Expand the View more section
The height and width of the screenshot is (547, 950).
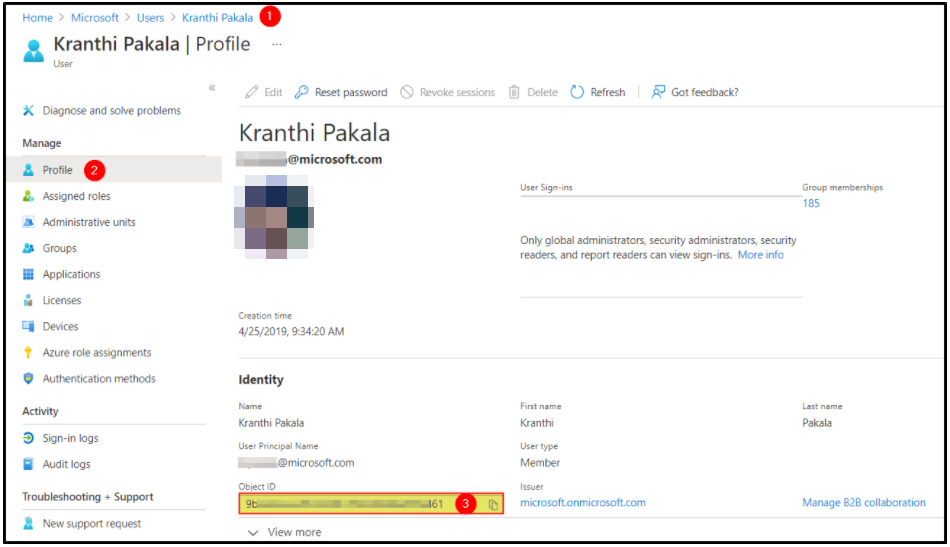(x=285, y=532)
